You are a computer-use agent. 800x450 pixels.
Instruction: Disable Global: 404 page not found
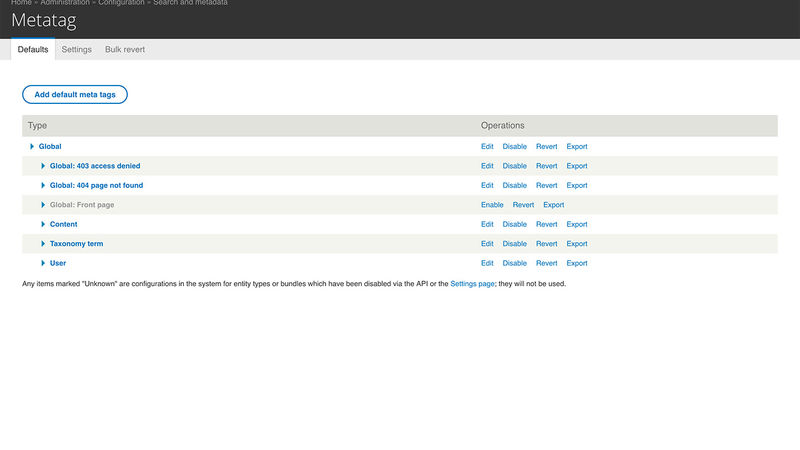(514, 185)
